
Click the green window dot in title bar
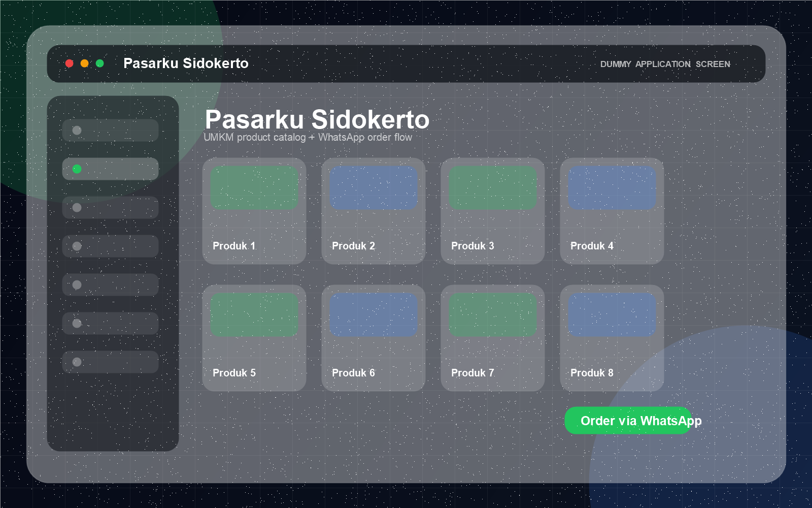[100, 63]
